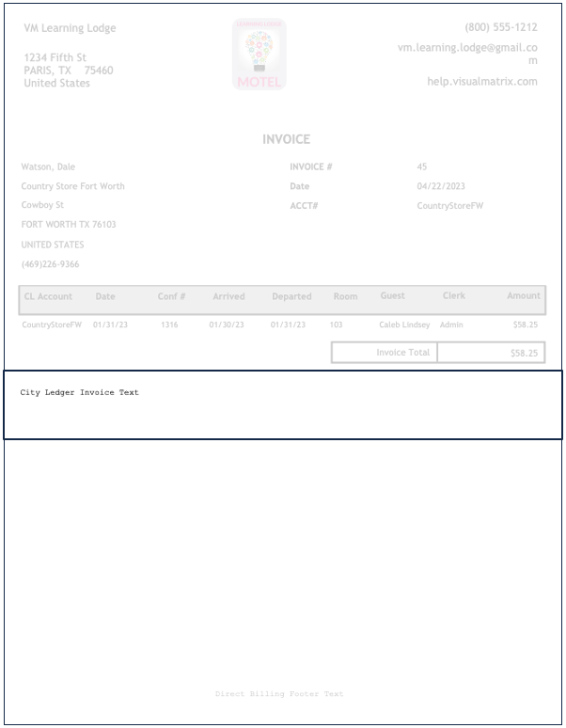Click the Departed column header
Screen dimensions: 566x728
(291, 296)
